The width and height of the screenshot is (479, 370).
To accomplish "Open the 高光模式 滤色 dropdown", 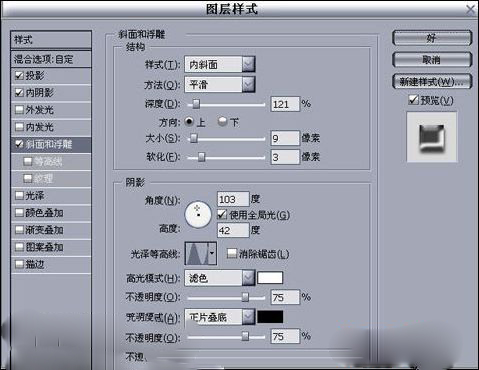I will (220, 278).
